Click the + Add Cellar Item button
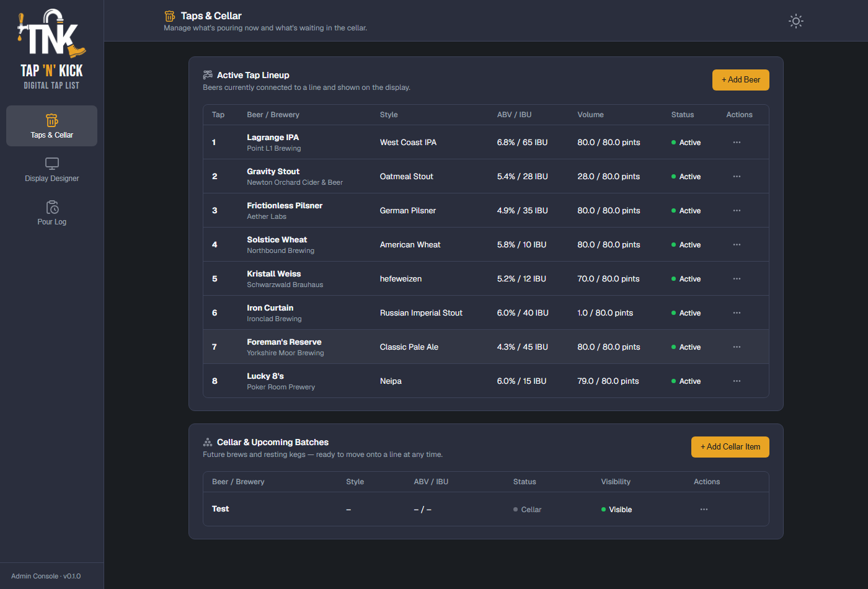 coord(730,447)
